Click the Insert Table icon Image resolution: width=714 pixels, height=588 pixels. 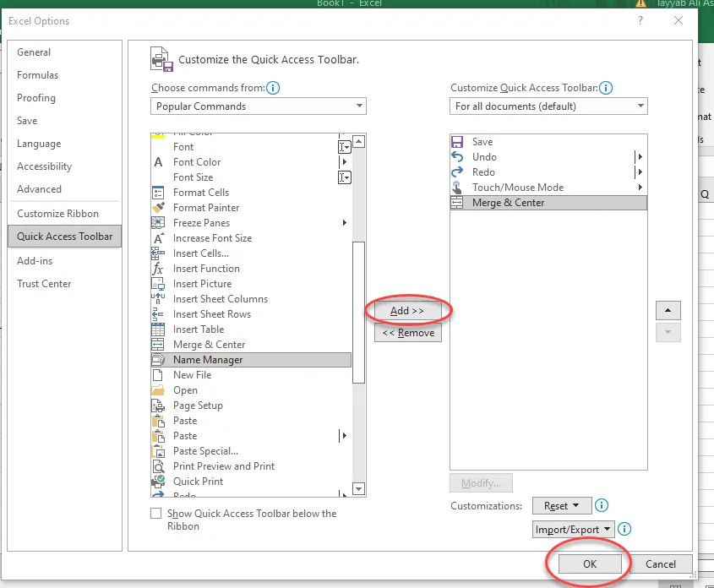pos(158,329)
